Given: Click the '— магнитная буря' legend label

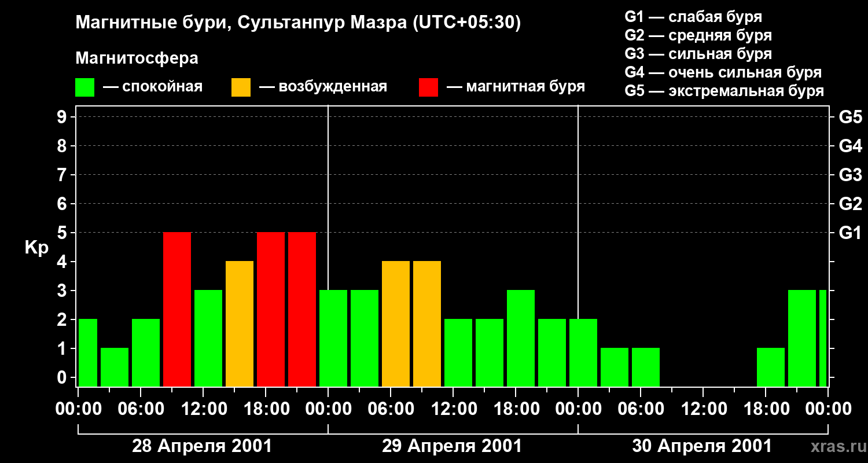Looking at the screenshot, I should pos(515,87).
